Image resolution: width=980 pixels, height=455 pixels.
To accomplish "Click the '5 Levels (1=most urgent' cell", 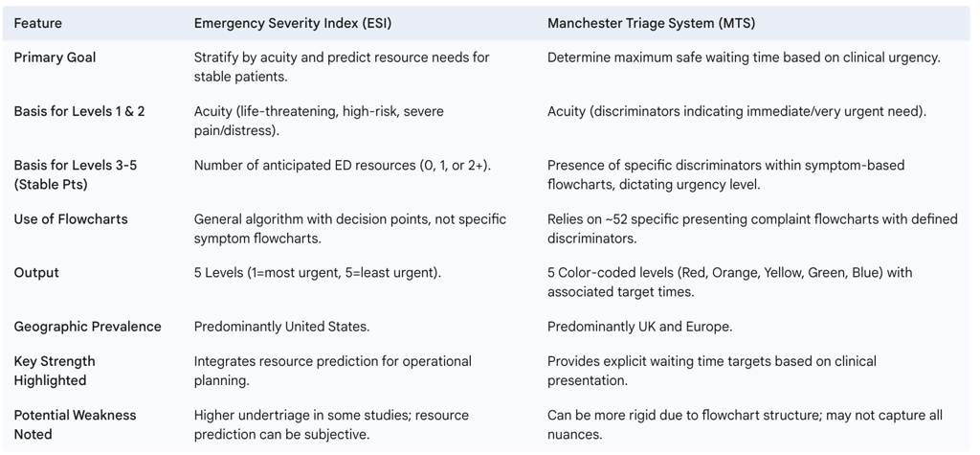I will (x=318, y=273).
